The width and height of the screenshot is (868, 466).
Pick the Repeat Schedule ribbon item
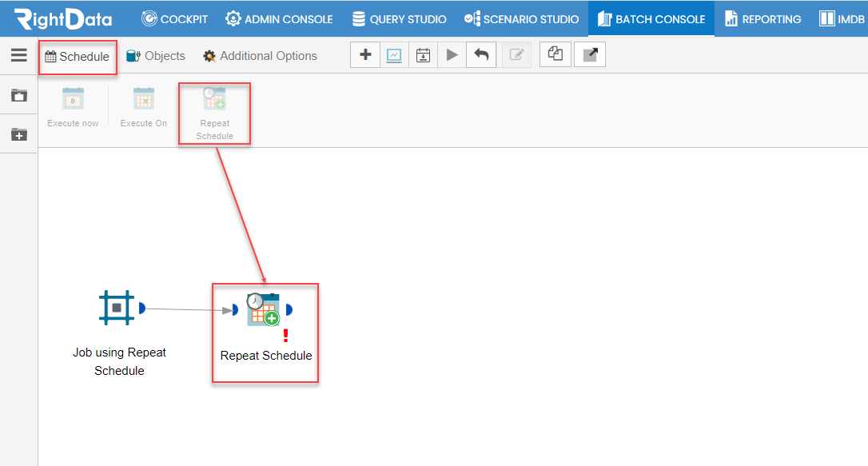click(215, 114)
